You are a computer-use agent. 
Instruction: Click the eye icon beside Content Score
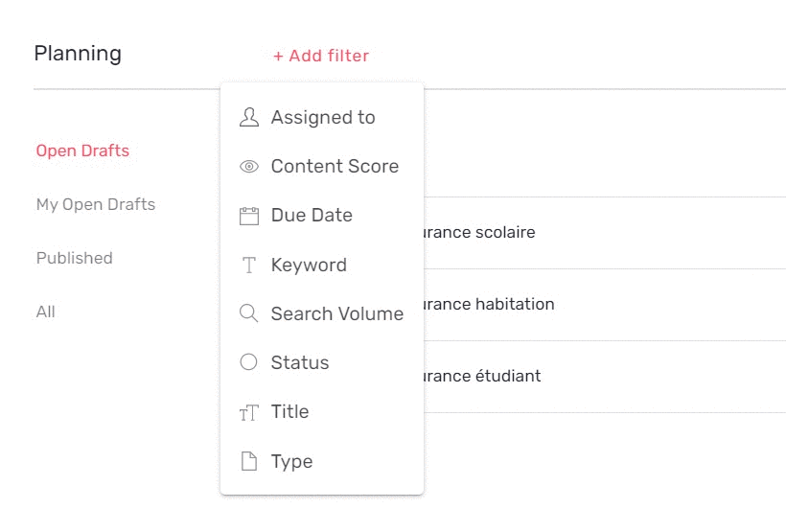pos(249,167)
